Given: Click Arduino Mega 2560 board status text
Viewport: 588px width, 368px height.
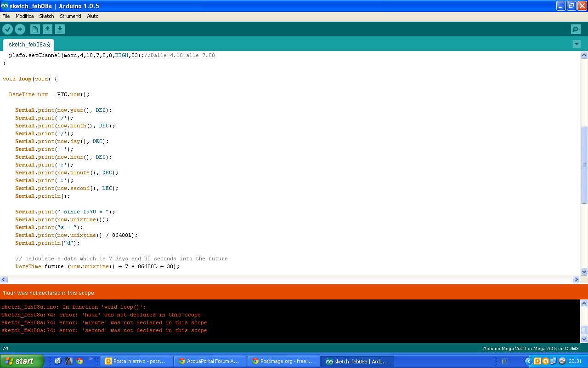Looking at the screenshot, I should point(531,348).
